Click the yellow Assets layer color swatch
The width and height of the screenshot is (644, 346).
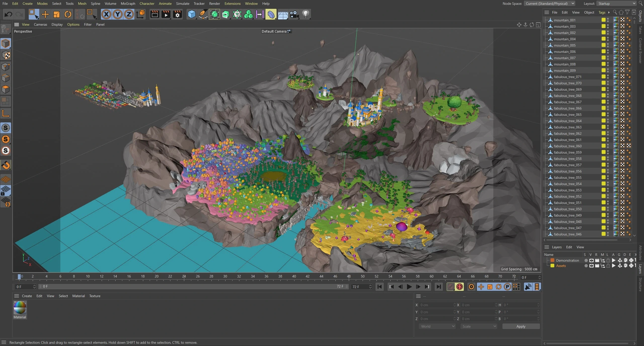[x=552, y=266]
